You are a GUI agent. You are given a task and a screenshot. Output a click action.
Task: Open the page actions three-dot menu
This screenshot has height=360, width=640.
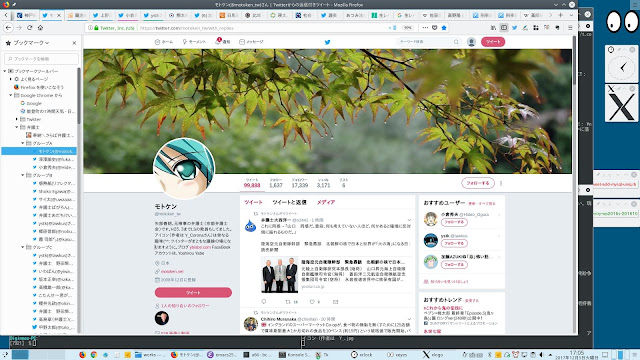(425, 28)
